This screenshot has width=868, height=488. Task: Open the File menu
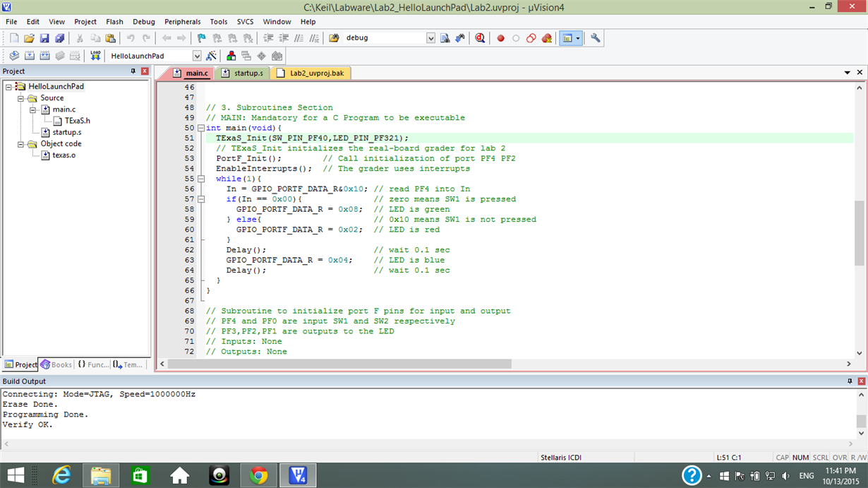[x=11, y=22]
